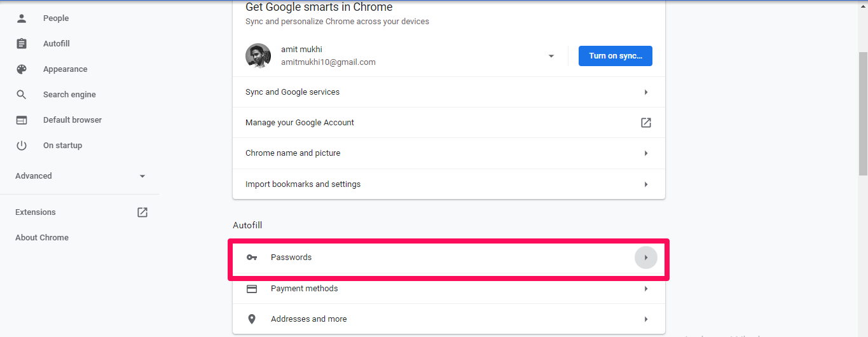Open Manage your Google Account

coord(449,123)
